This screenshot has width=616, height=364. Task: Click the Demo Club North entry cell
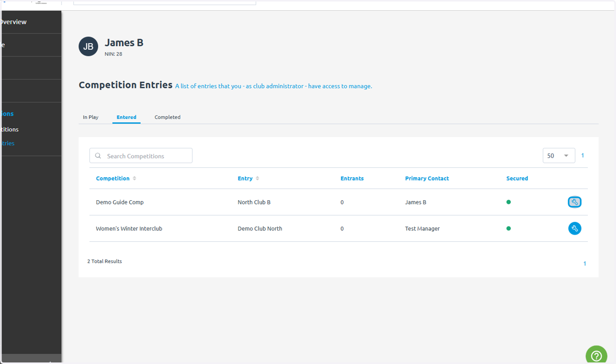[x=260, y=228]
